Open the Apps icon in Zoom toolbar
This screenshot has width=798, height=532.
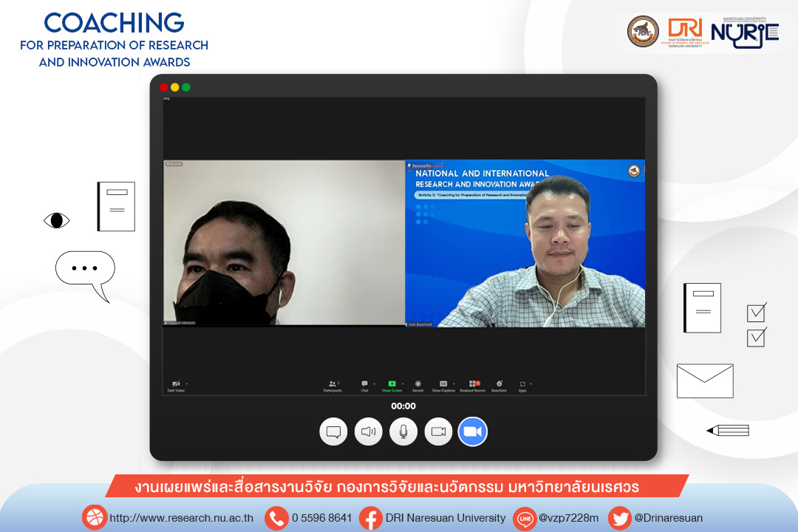coord(522,384)
